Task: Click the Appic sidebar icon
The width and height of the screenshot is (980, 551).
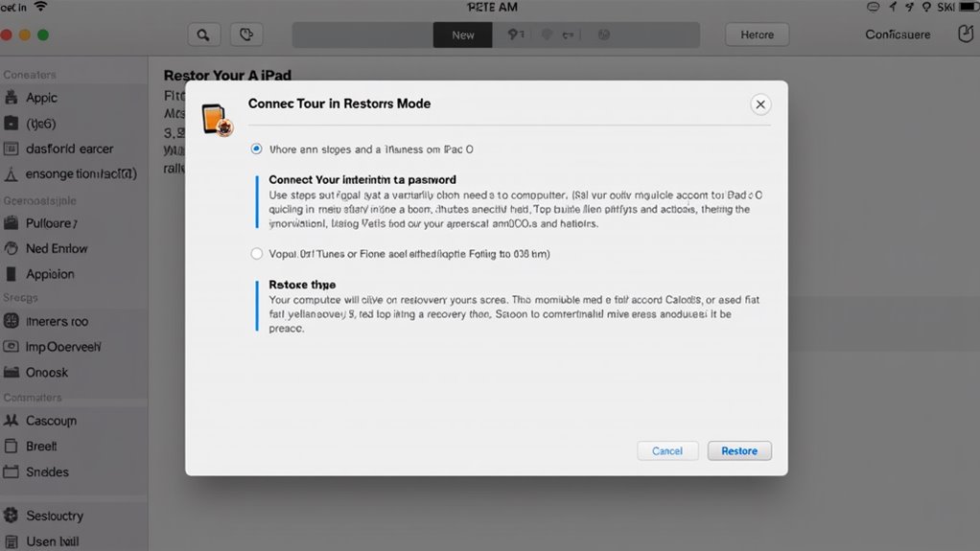Action: click(12, 98)
